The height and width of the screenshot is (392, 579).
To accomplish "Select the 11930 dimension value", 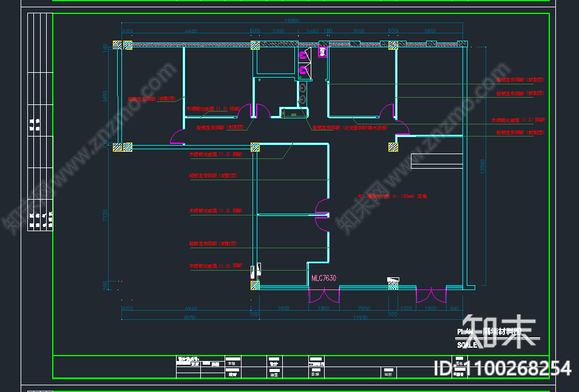I will pos(360,317).
